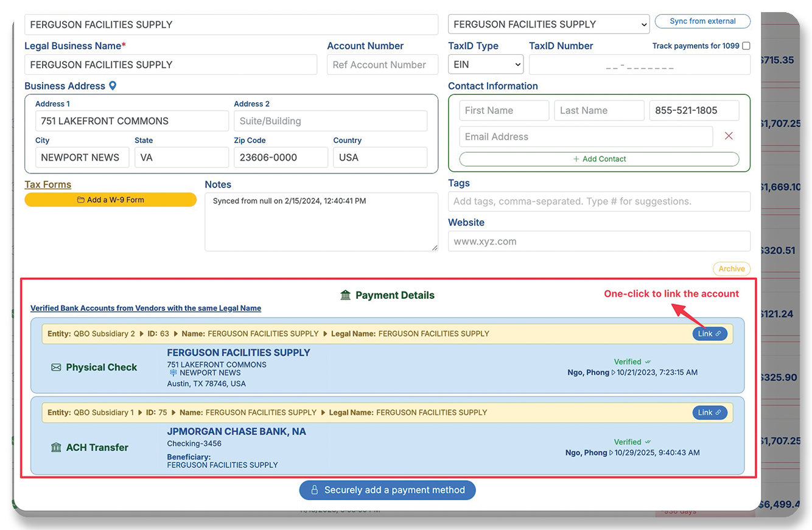Image resolution: width=812 pixels, height=530 pixels.
Task: Focus the Country field USA
Action: click(x=380, y=157)
